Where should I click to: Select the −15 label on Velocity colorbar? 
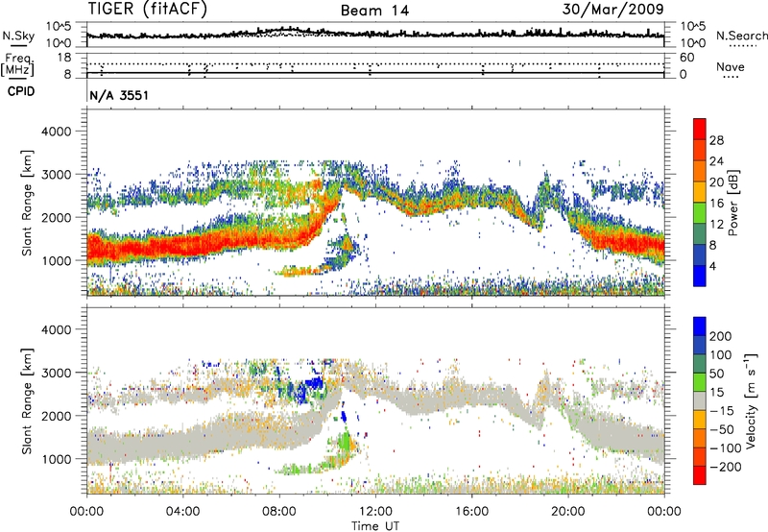722,411
